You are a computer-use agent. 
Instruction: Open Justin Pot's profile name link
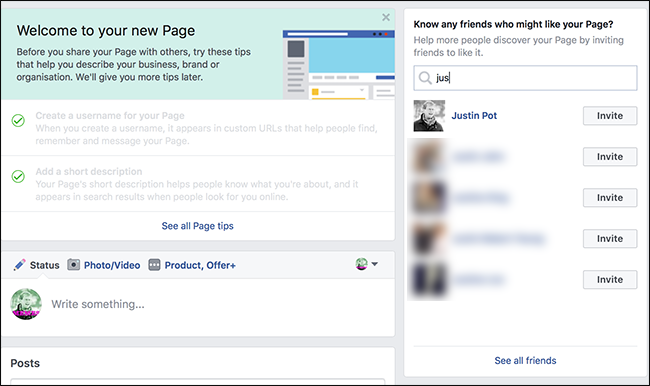474,116
